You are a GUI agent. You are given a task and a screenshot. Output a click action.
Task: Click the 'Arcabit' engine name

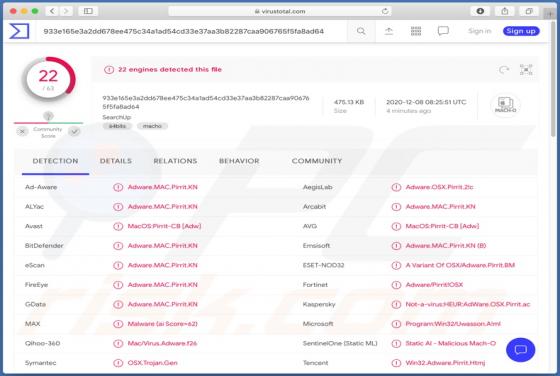click(314, 207)
